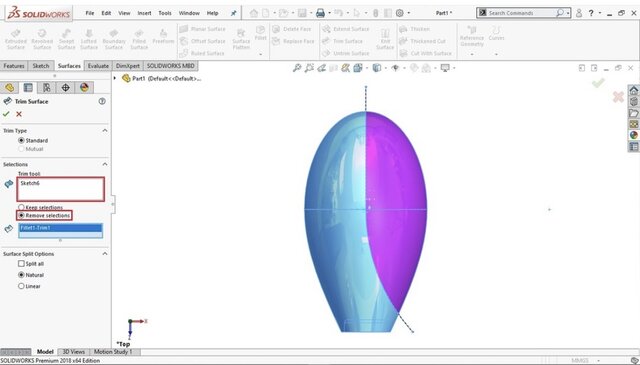Click the Extend Surface tool

coord(346,29)
